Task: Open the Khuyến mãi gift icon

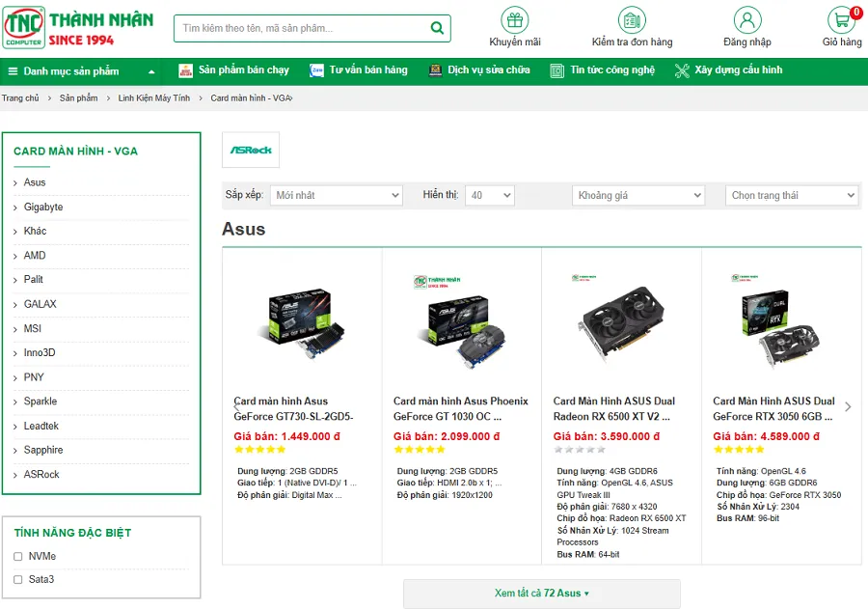Action: (x=515, y=20)
